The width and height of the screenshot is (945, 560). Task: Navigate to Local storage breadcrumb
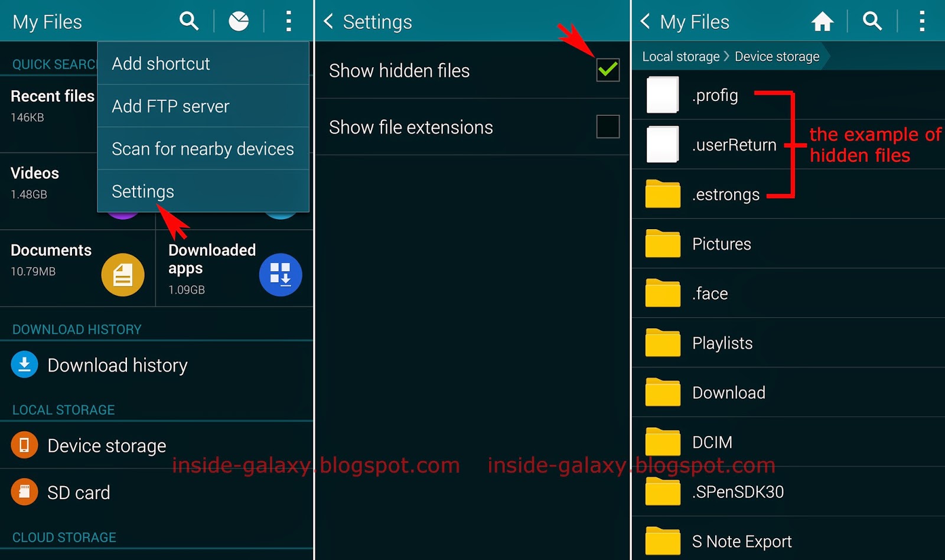point(681,57)
